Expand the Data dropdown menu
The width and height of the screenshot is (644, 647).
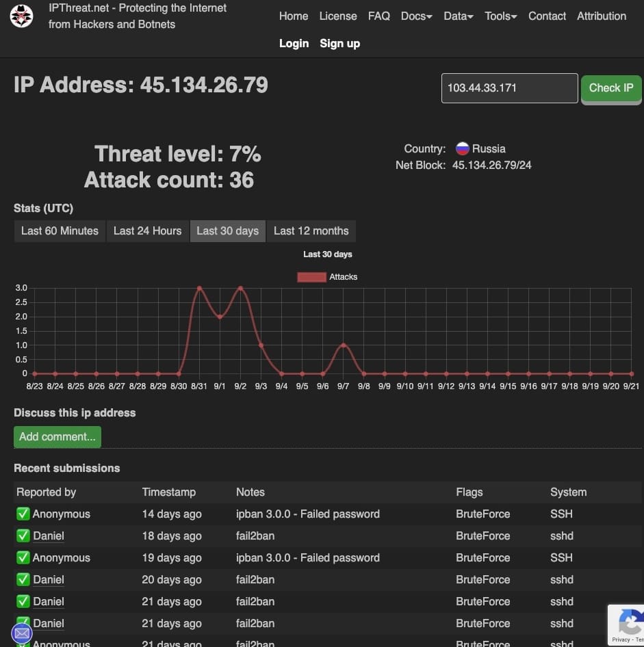(458, 16)
